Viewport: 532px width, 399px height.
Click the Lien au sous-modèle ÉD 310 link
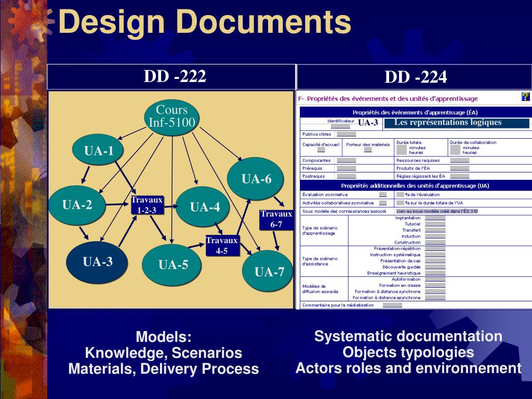[x=437, y=211]
